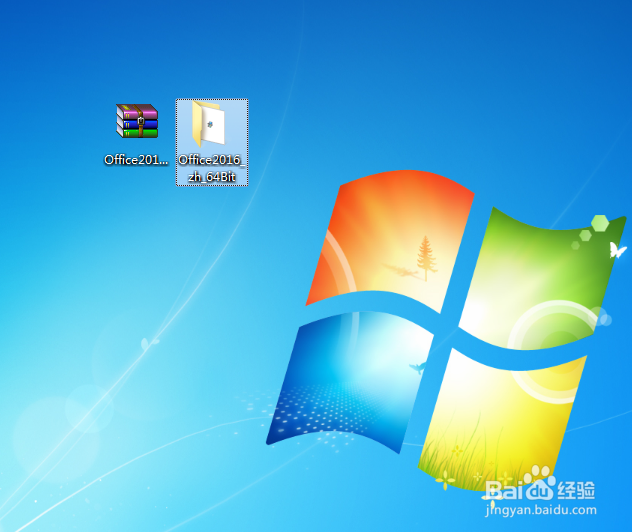
Task: Select the Office2016_zh_64Bit folder icon
Action: click(208, 124)
